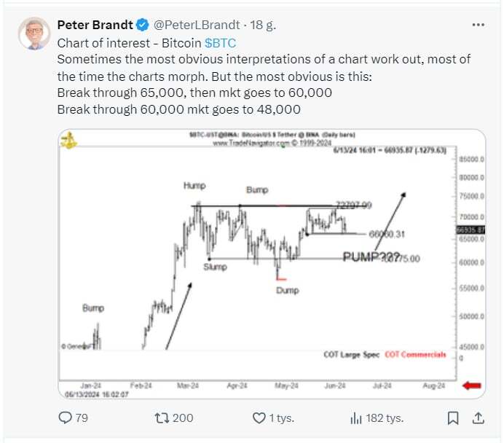Open the $BTC cashtag link
The height and width of the screenshot is (443, 504).
(x=220, y=43)
